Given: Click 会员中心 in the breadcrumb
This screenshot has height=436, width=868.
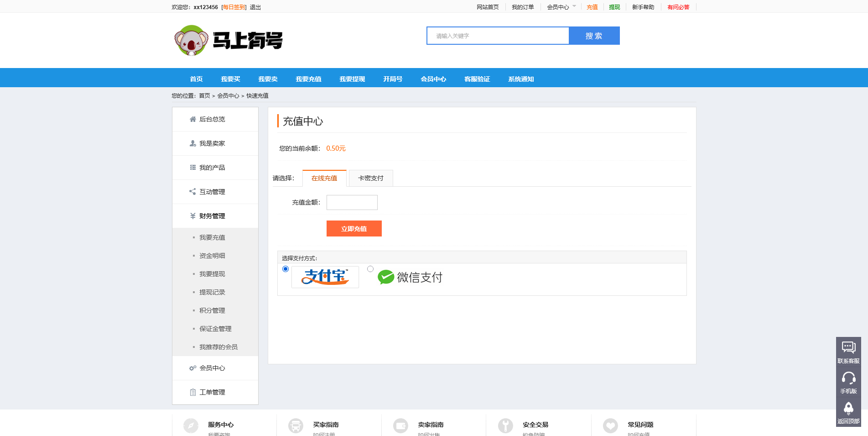Looking at the screenshot, I should [x=228, y=96].
